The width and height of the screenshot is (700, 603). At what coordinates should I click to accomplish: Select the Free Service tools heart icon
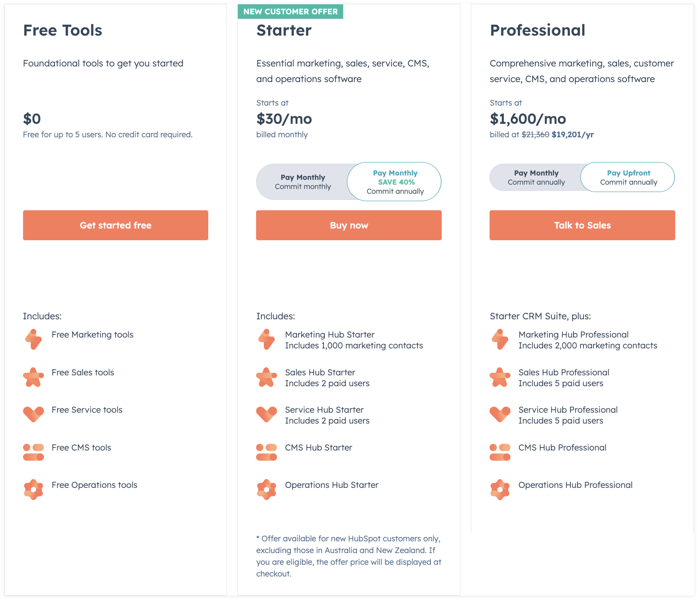pos(33,414)
